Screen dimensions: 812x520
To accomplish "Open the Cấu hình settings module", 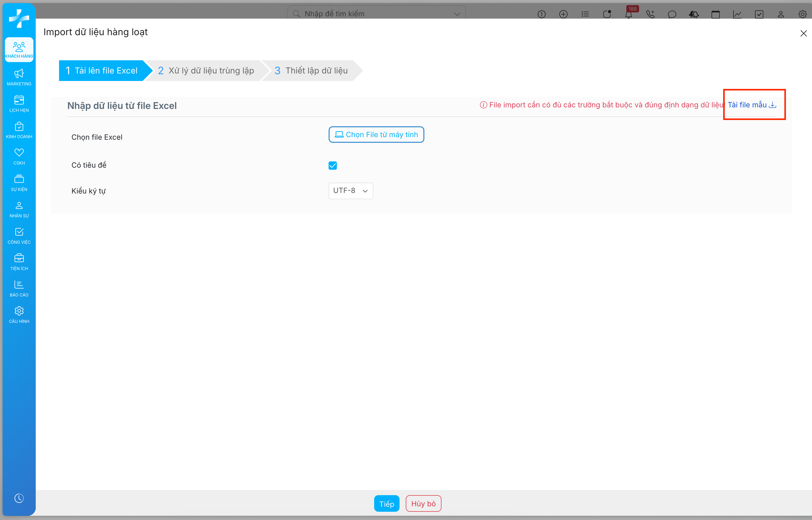I will click(x=19, y=315).
